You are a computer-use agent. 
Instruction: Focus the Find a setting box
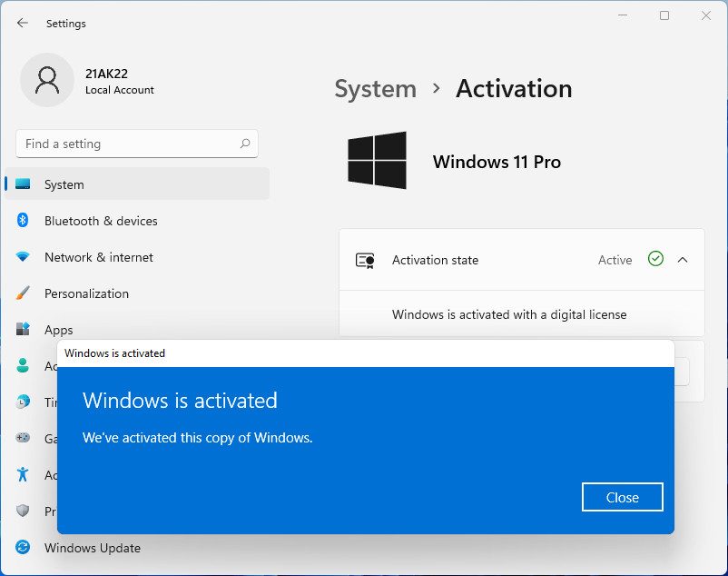(x=137, y=144)
